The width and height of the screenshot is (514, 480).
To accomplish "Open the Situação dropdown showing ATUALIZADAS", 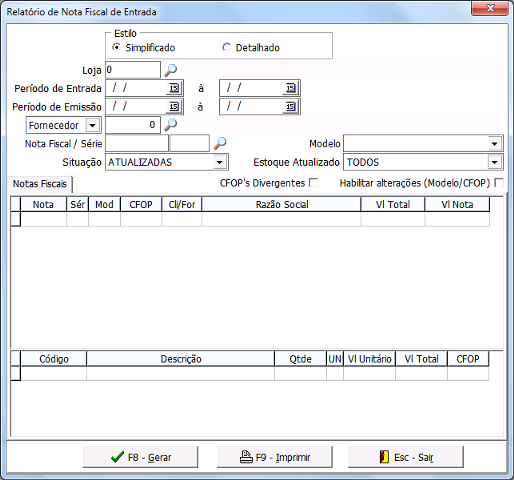I will pyautogui.click(x=219, y=162).
